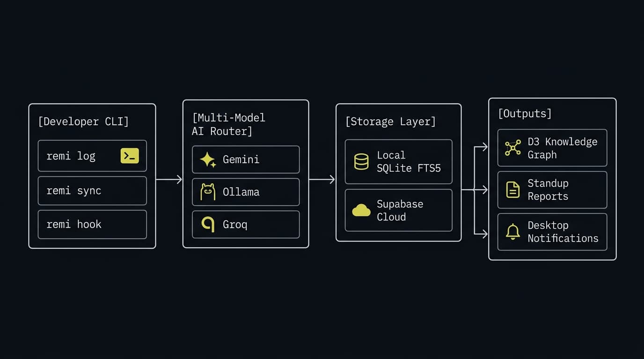Screen dimensions: 644x359
Task: Click the "[Storage Layer]" heading
Action: coord(390,122)
